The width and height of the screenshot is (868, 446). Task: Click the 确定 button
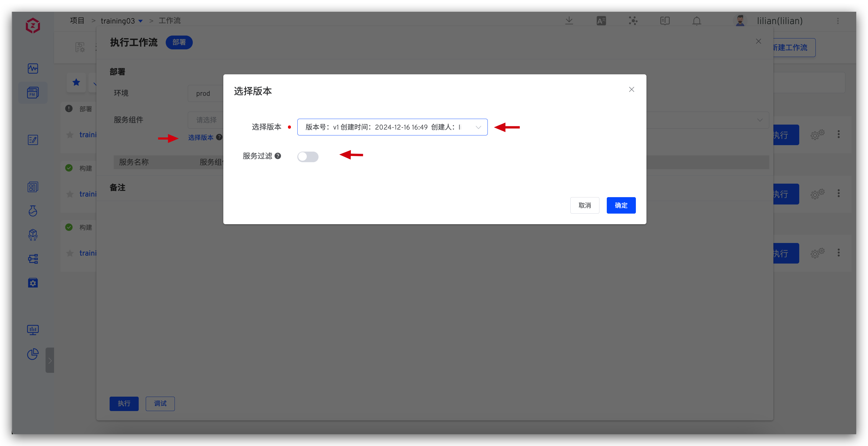(621, 205)
